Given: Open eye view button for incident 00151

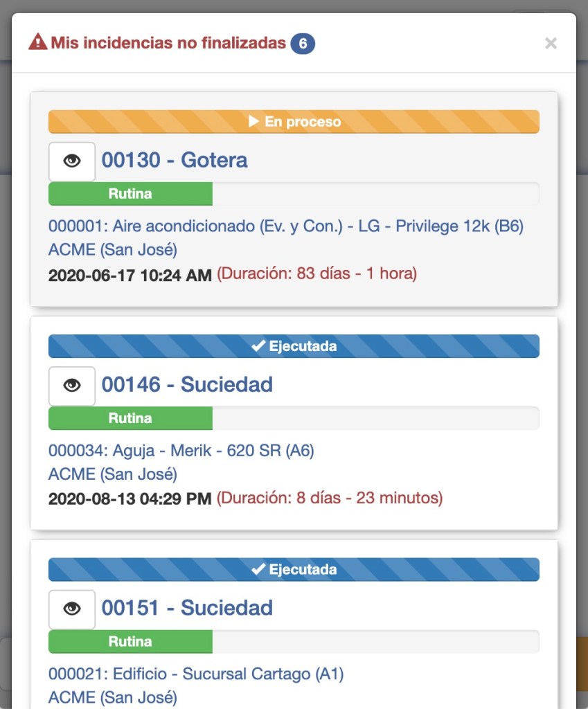Looking at the screenshot, I should click(x=72, y=609).
